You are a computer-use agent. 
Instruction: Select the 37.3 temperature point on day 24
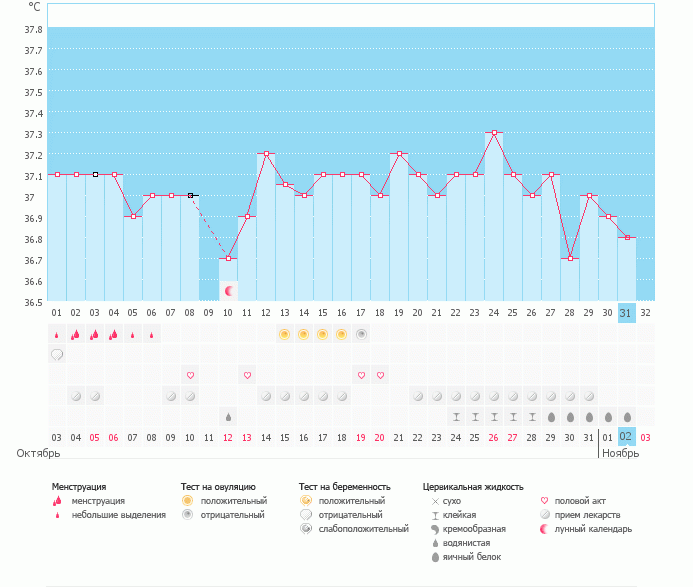pyautogui.click(x=494, y=132)
